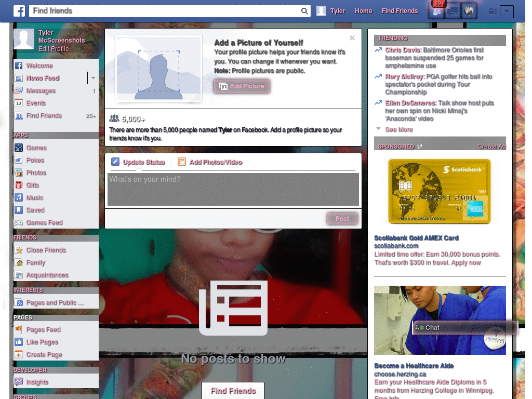Click Tyler McScreenshots profile picture thumbnail
The image size is (532, 399).
(x=24, y=39)
